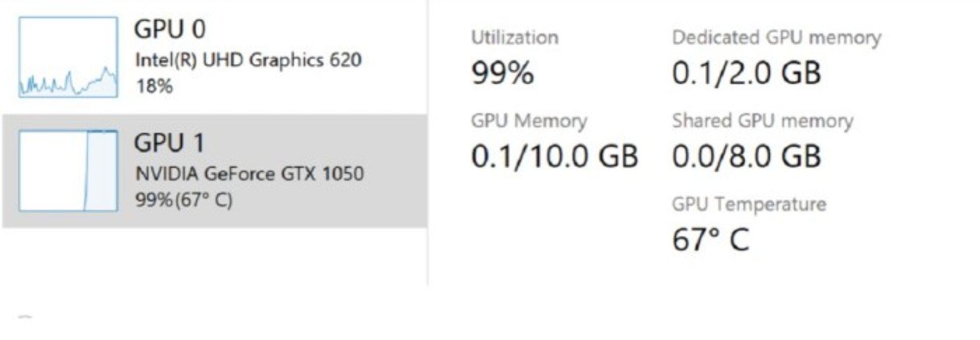Click the GPU 1 usage graph thumbnail
980x340 pixels.
click(x=68, y=171)
